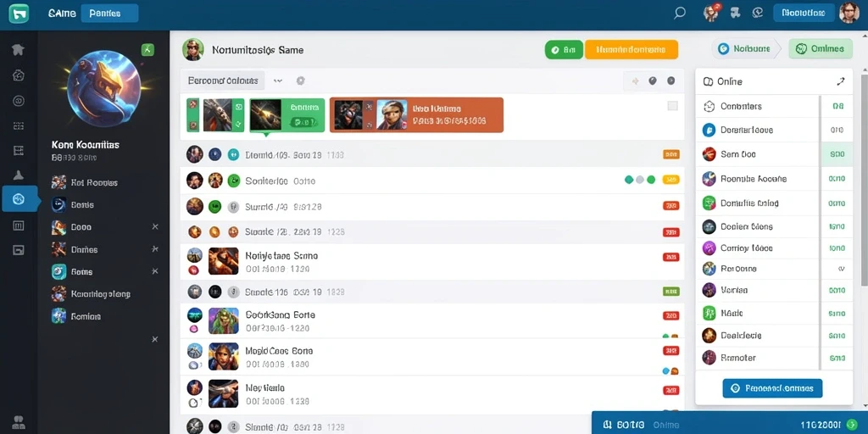Click the blue button below online list
Image resolution: width=868 pixels, height=434 pixels.
pyautogui.click(x=772, y=388)
